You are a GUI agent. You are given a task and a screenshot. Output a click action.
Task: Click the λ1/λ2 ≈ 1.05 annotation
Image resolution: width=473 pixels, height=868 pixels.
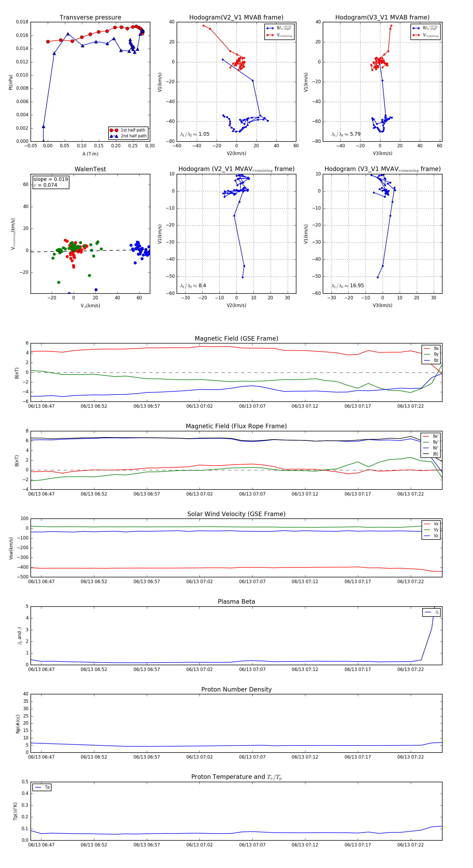[195, 134]
